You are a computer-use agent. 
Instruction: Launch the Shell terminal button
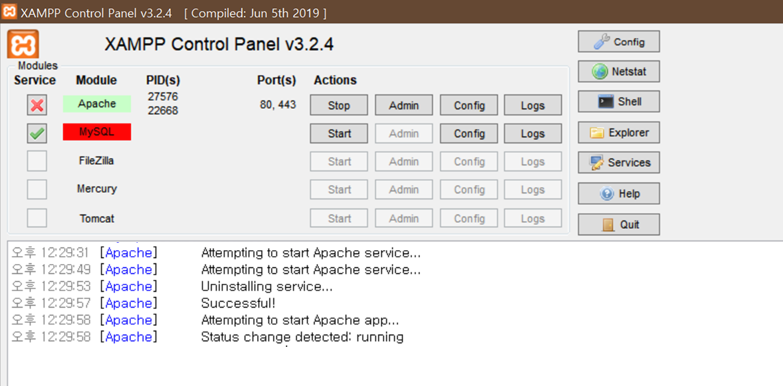point(619,101)
